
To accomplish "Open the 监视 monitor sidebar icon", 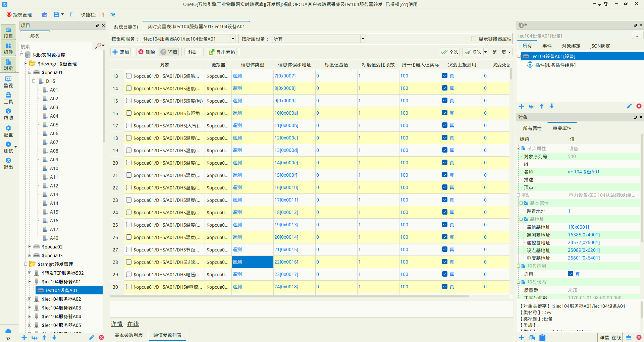I will (x=8, y=82).
